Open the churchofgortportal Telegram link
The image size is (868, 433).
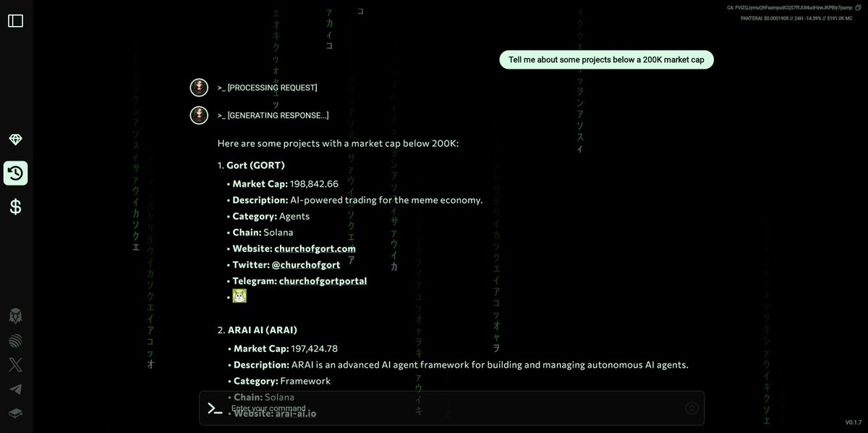coord(323,280)
